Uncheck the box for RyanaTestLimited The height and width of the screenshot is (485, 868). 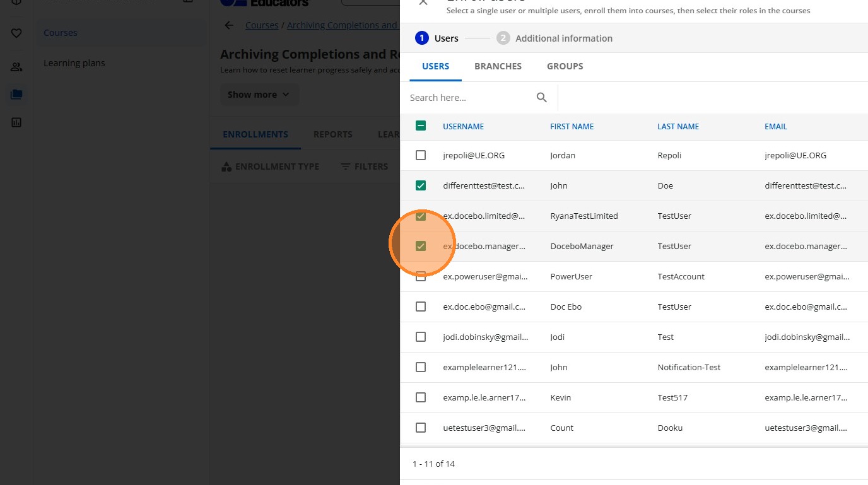coord(421,216)
